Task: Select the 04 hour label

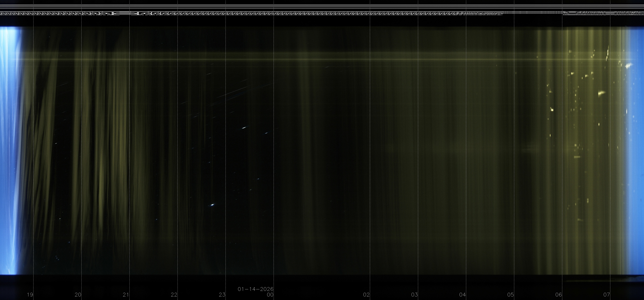Action: click(462, 295)
